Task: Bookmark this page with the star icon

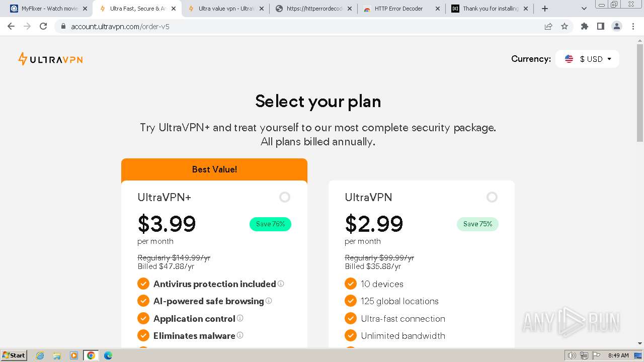Action: (565, 26)
